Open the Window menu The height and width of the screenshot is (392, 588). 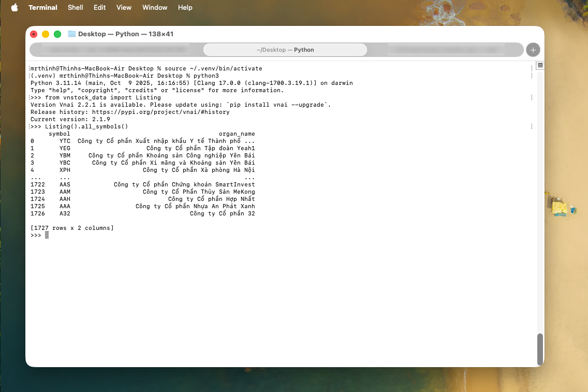(x=155, y=7)
